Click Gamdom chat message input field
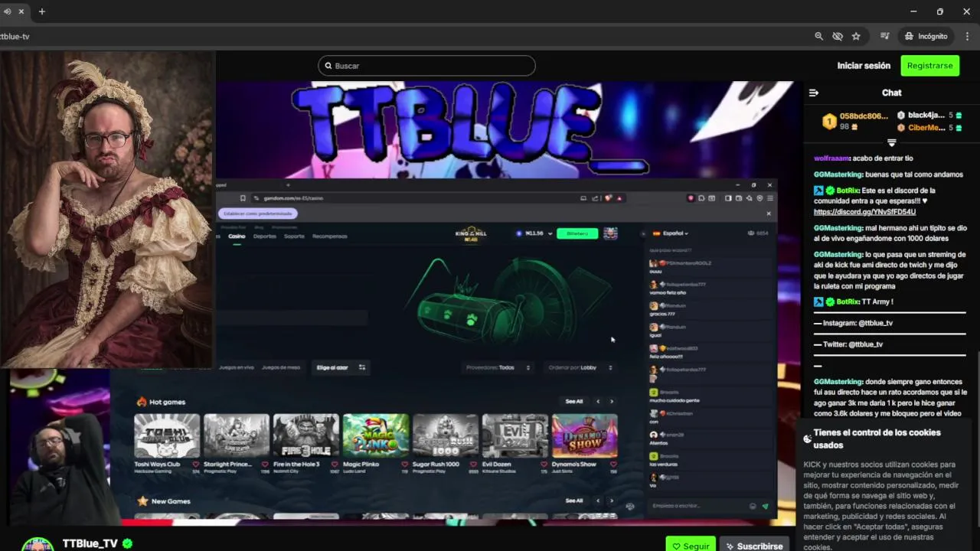This screenshot has width=980, height=551. click(697, 506)
